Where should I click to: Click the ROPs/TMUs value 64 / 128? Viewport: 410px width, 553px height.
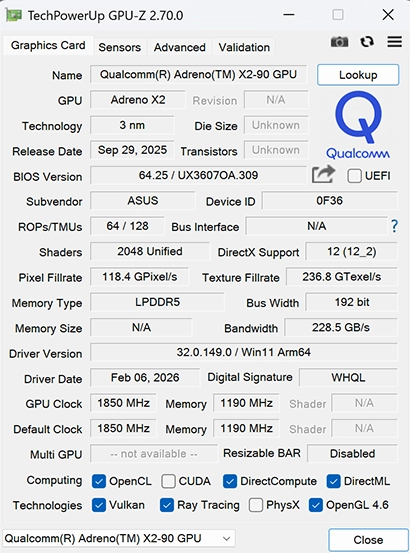tap(127, 226)
